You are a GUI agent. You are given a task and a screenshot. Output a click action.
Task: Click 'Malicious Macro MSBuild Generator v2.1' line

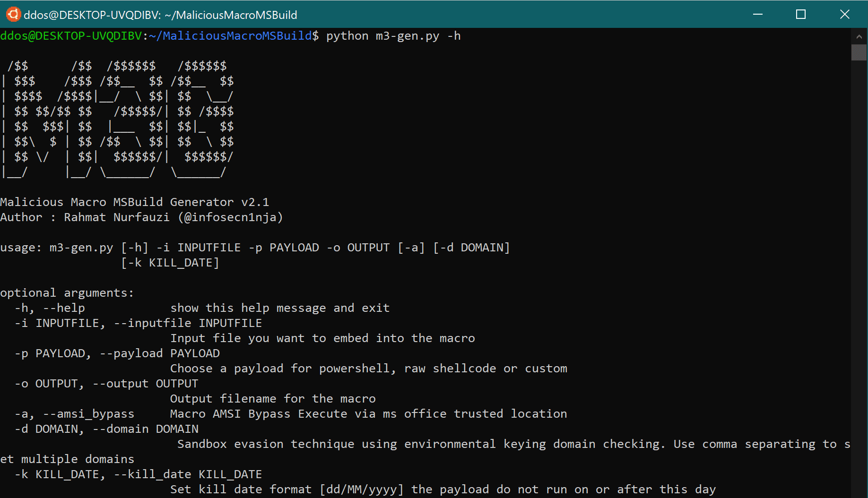pyautogui.click(x=135, y=202)
